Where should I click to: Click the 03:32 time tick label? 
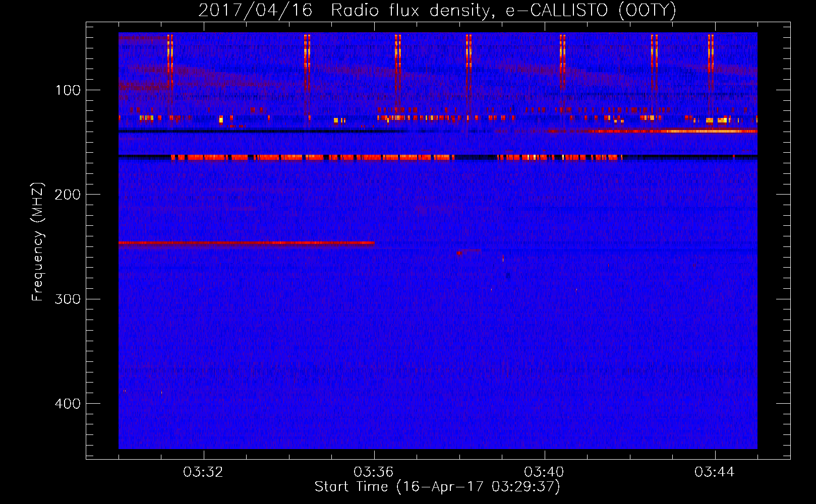coord(203,472)
